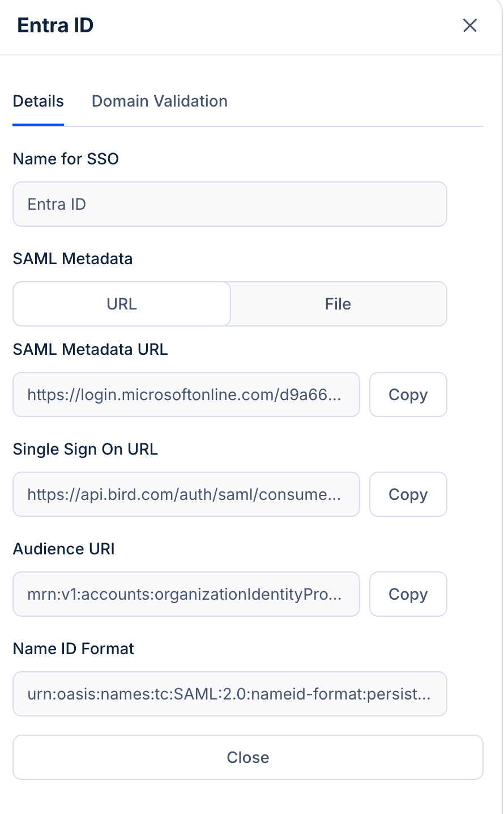Select URL as SAML Metadata source
Image resolution: width=504 pixels, height=814 pixels.
pyautogui.click(x=122, y=304)
